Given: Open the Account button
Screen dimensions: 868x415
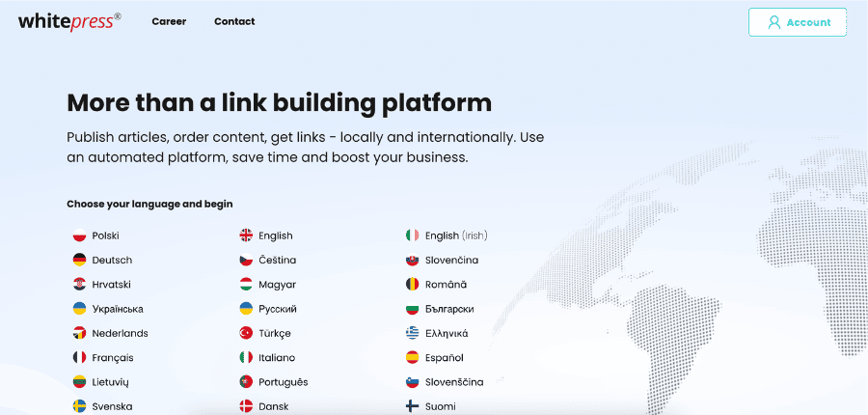Looking at the screenshot, I should coord(798,22).
